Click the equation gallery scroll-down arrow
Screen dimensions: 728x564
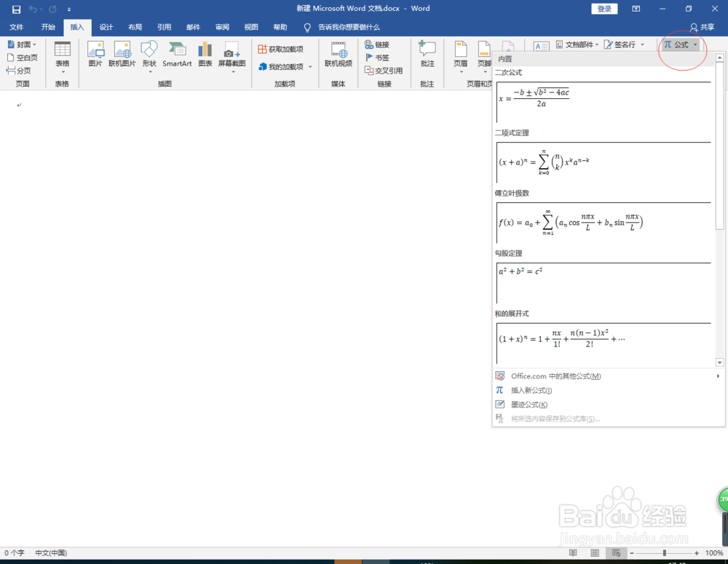pyautogui.click(x=720, y=362)
